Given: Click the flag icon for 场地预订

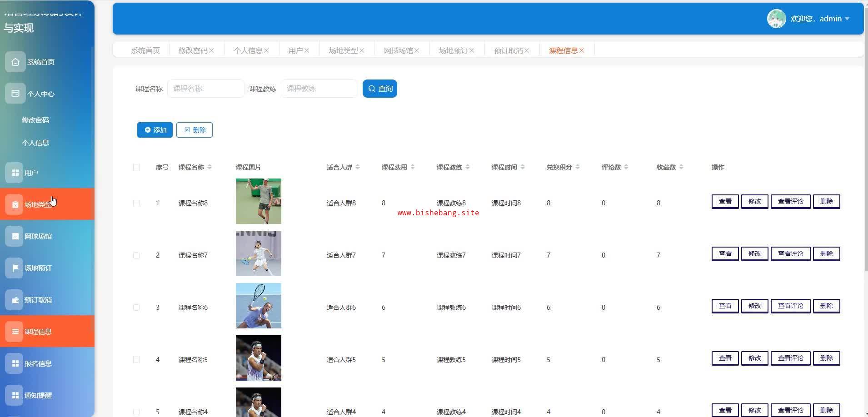Looking at the screenshot, I should (15, 268).
